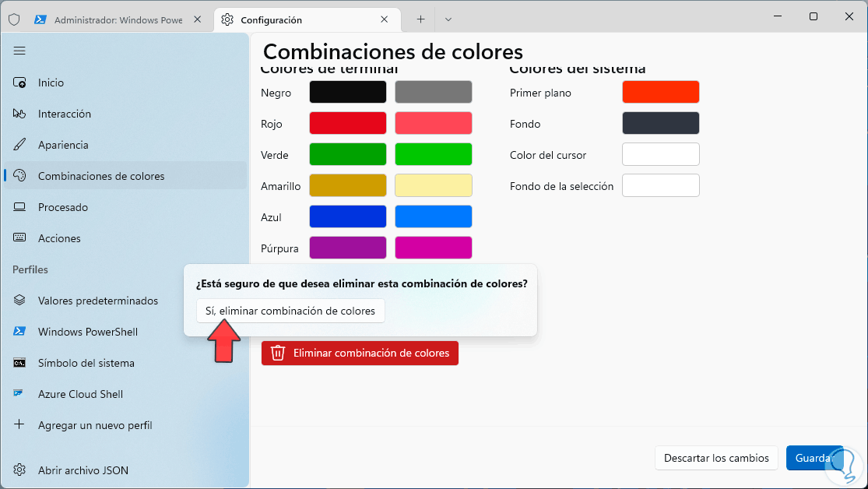The image size is (868, 489).
Task: Open the new tab dropdown chevron
Action: pyautogui.click(x=448, y=19)
